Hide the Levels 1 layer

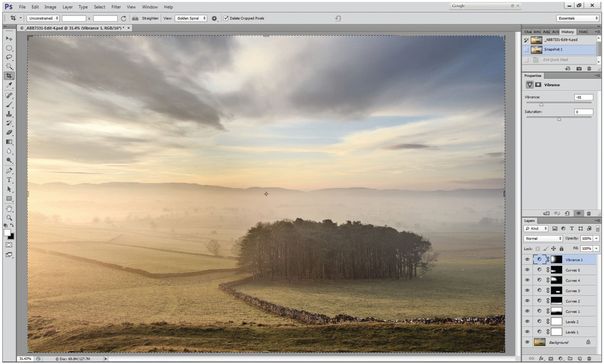pos(527,332)
